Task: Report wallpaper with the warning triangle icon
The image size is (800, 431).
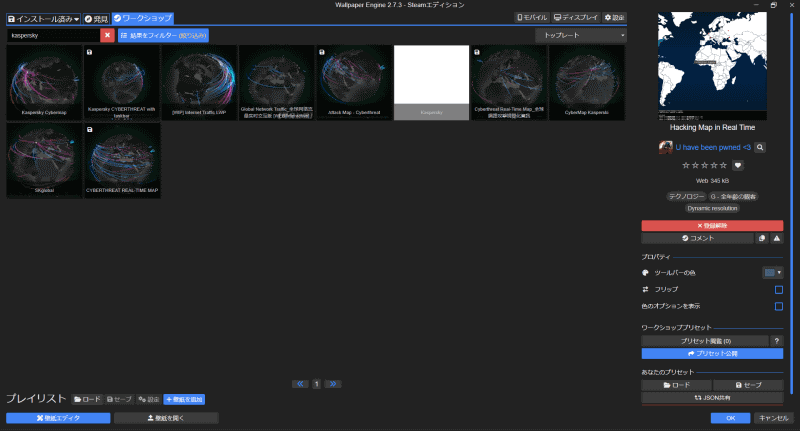Action: pos(777,238)
